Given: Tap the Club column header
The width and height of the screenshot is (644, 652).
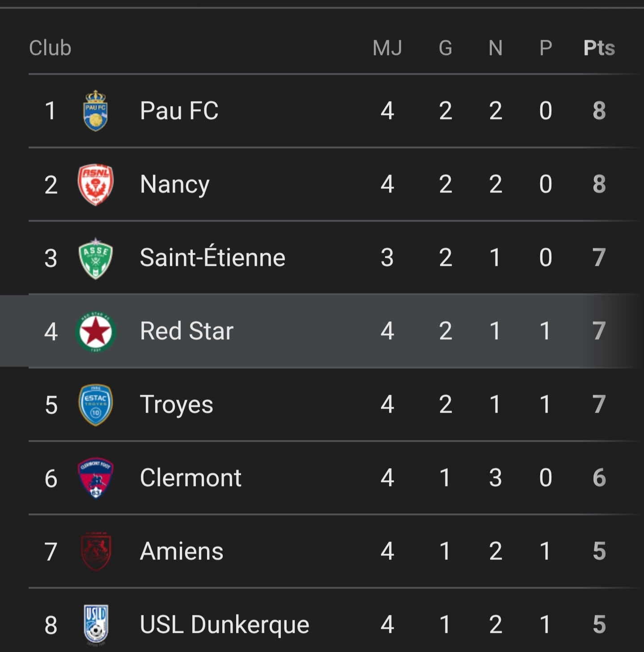Looking at the screenshot, I should [x=50, y=48].
